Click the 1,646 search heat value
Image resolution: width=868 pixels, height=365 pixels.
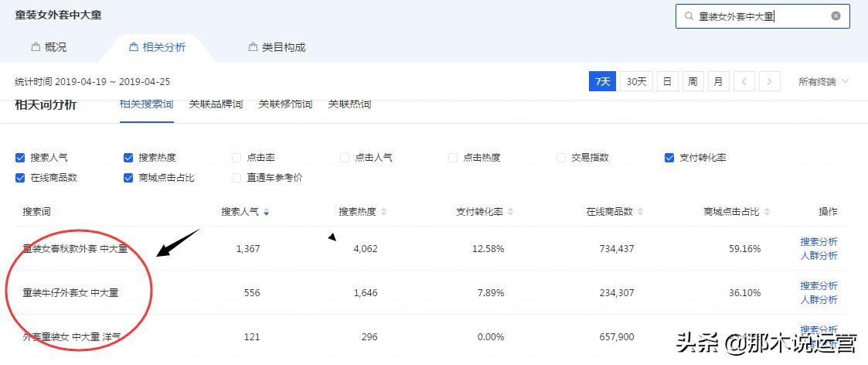pyautogui.click(x=366, y=293)
